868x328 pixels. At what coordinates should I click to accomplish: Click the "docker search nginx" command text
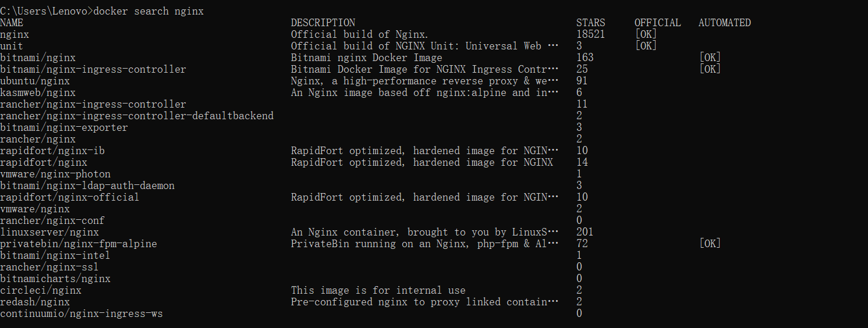pos(148,11)
